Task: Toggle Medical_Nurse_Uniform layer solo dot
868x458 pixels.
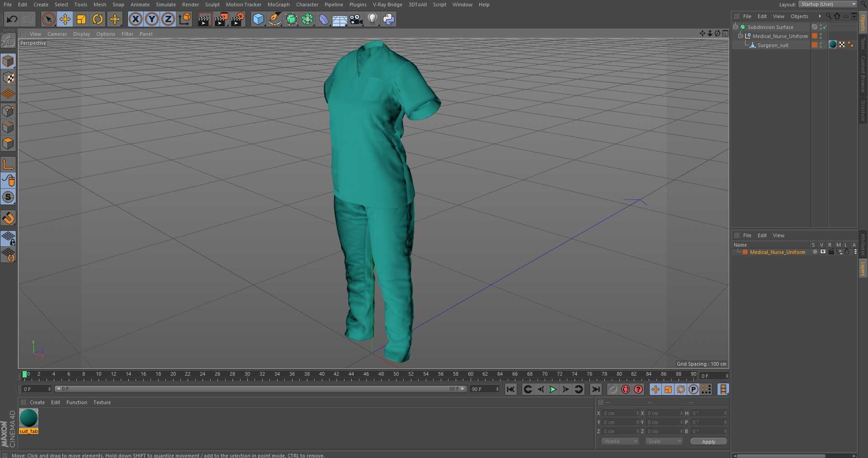Action: (815, 252)
